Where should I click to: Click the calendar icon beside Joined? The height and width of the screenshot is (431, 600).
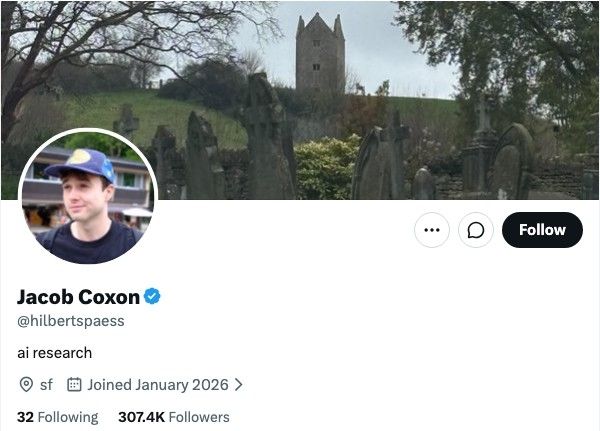point(74,384)
